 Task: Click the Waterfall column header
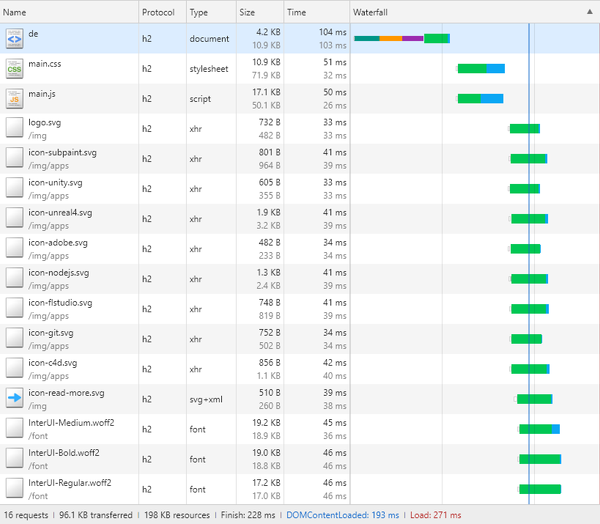point(474,12)
